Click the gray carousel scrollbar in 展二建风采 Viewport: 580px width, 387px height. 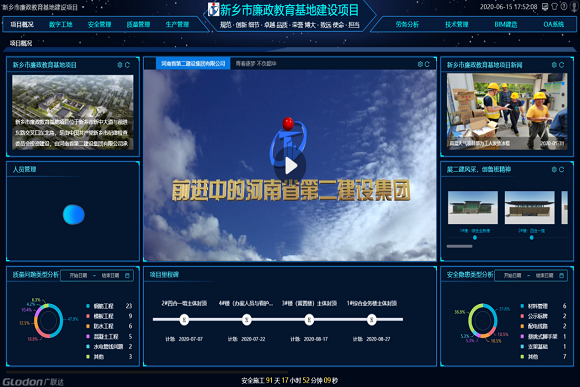coord(459,246)
